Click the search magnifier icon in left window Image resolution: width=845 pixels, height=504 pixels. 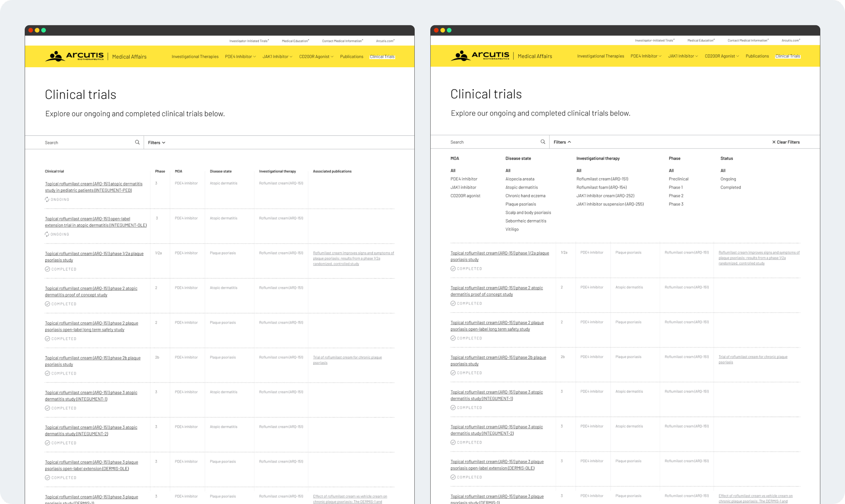pyautogui.click(x=137, y=142)
